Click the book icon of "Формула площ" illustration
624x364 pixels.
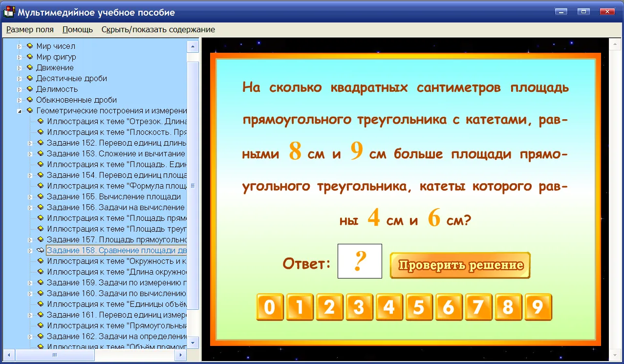pos(41,186)
